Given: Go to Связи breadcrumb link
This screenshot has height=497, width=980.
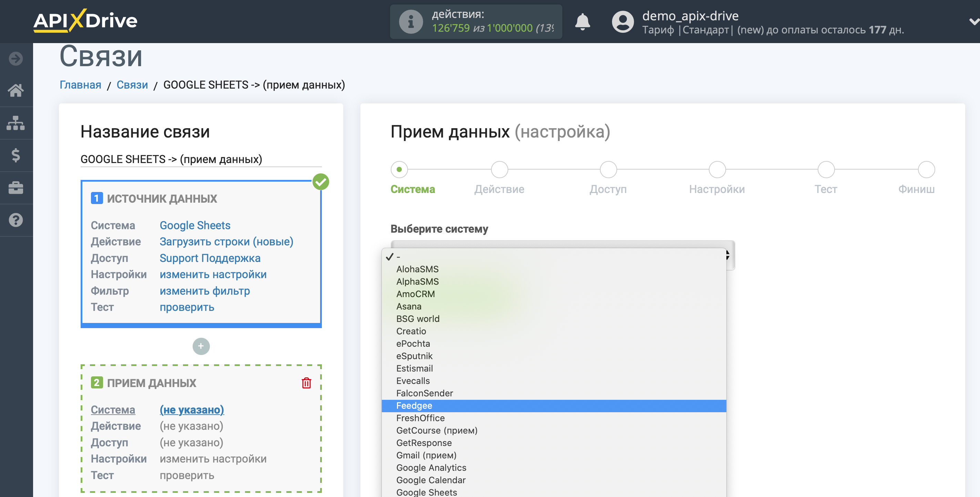Looking at the screenshot, I should click(x=132, y=84).
